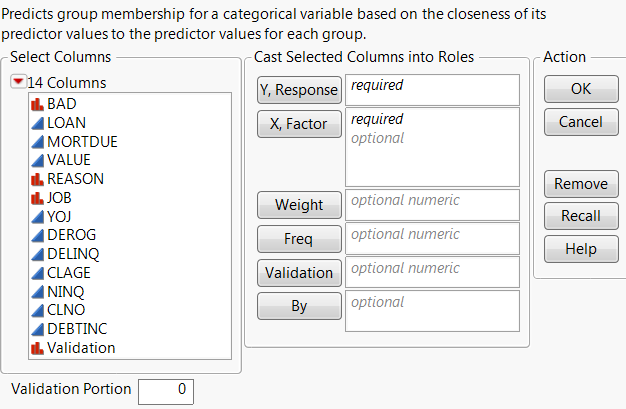Assign column using Y, Response button
Screen dimensions: 626x409
pyautogui.click(x=299, y=90)
